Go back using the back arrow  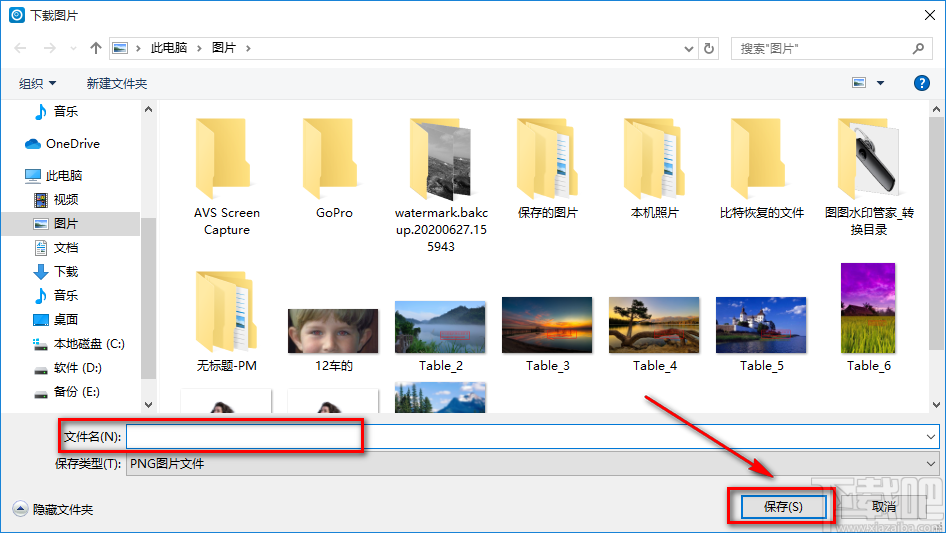coord(21,48)
